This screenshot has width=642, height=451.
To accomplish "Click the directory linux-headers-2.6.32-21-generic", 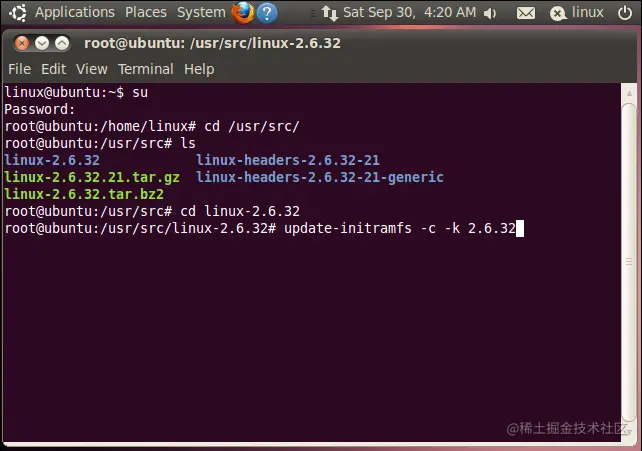I will pyautogui.click(x=320, y=178).
